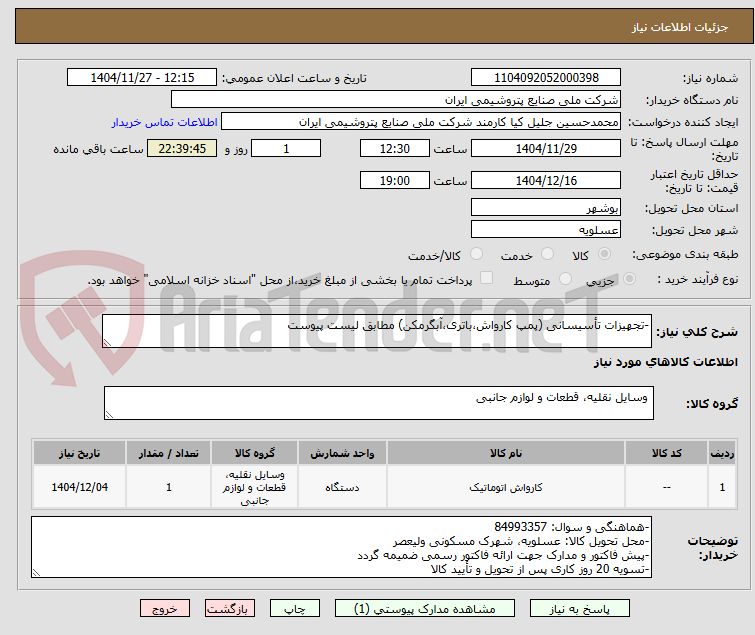This screenshot has width=755, height=635.
Task: Click the چاپ print button
Action: (x=295, y=609)
